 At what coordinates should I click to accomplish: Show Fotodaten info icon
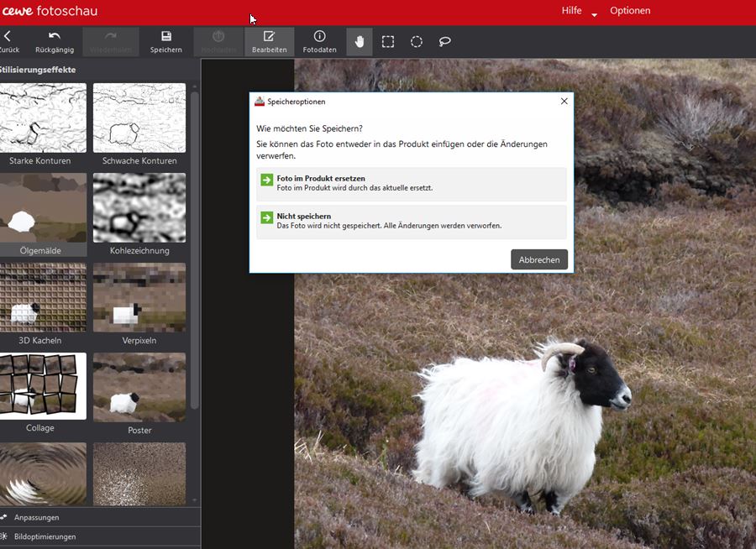coord(319,36)
